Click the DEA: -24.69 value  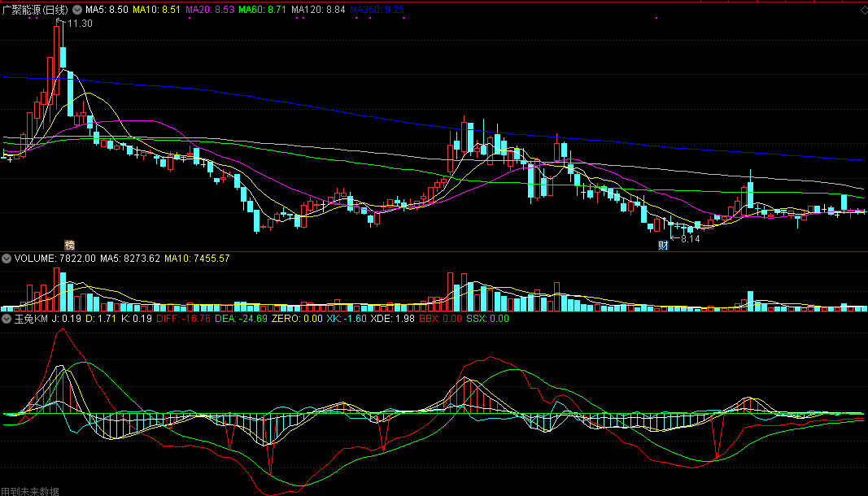click(241, 319)
